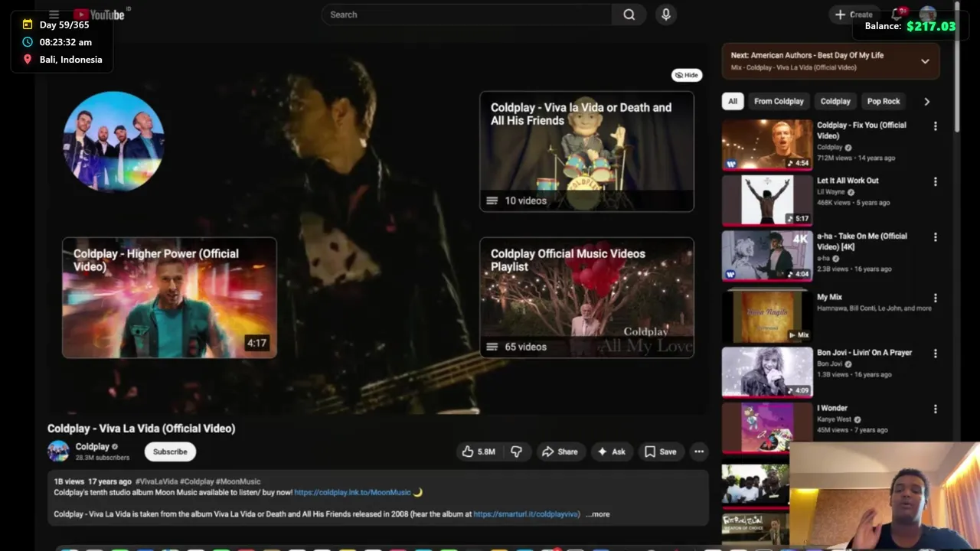Hide the end screen cards
Image resolution: width=980 pixels, height=551 pixels.
coord(687,75)
